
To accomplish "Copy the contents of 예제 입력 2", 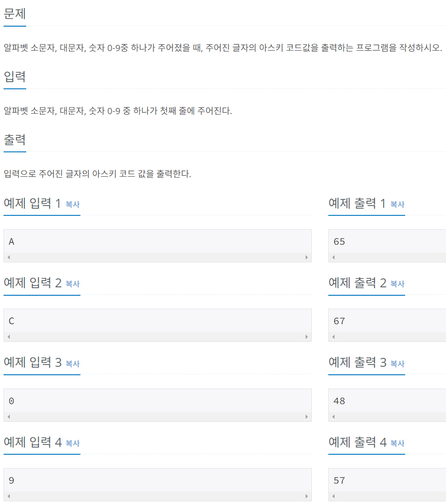I will pyautogui.click(x=72, y=284).
